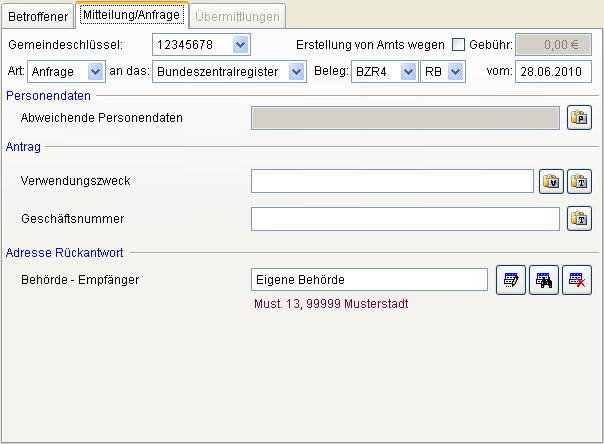Viewport: 604px width, 444px height.
Task: Click the Verwendungszweck text field
Action: (392, 181)
